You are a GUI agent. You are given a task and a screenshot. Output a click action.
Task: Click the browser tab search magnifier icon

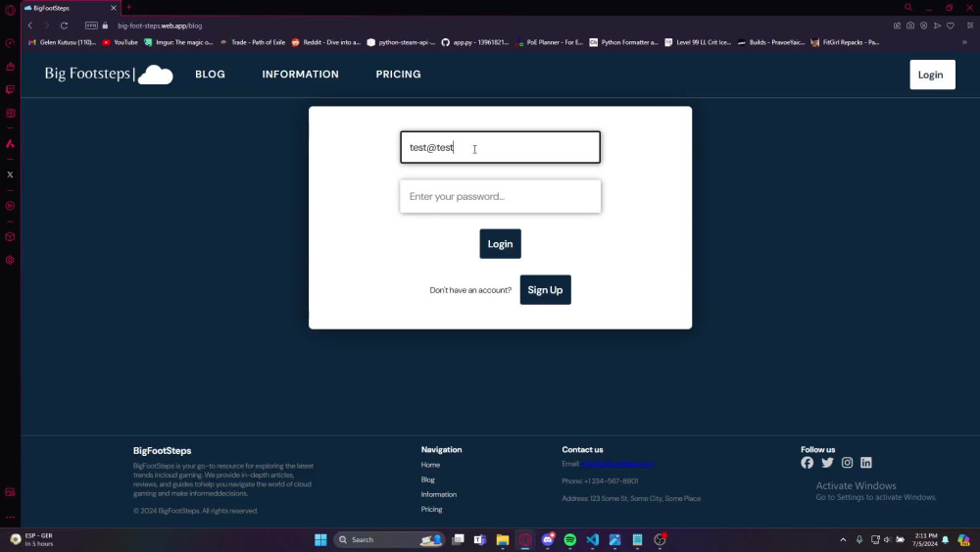click(x=908, y=8)
